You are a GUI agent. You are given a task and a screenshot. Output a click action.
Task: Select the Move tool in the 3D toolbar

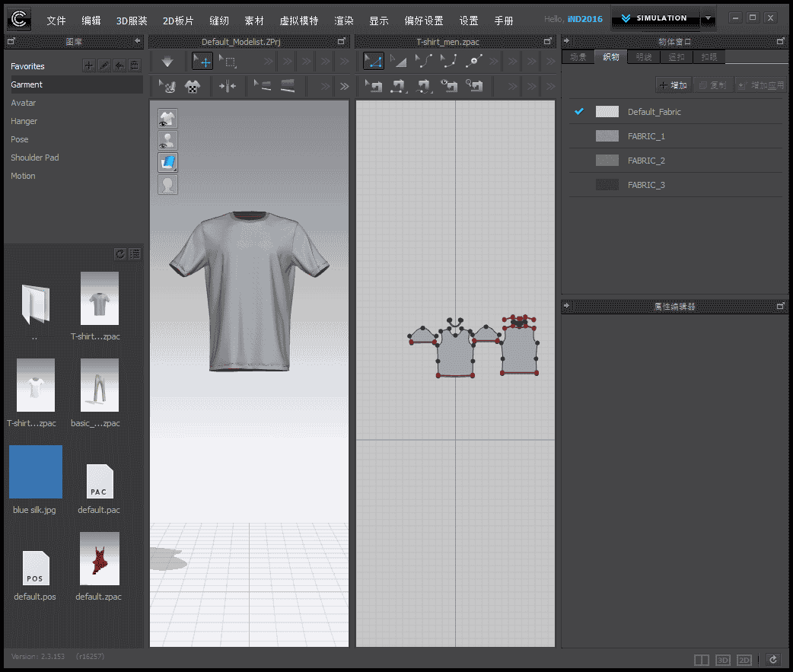click(202, 61)
